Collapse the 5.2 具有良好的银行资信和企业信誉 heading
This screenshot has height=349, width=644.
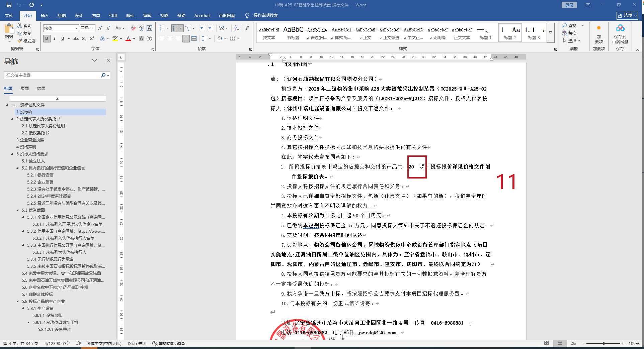(x=18, y=168)
